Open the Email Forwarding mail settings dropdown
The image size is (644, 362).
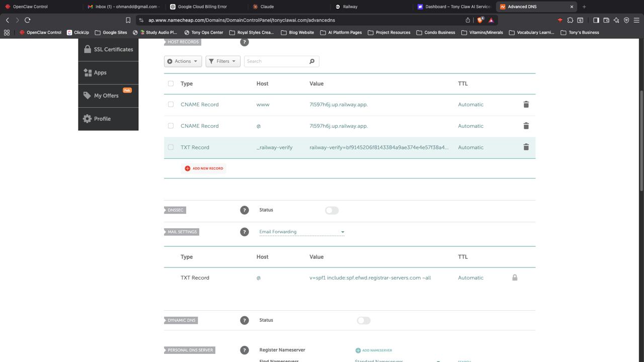point(301,232)
